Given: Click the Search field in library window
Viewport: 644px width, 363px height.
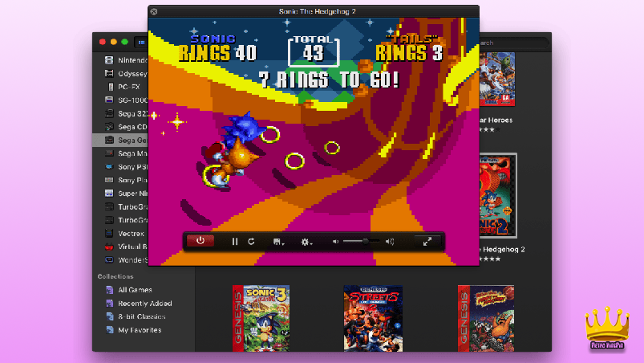Looking at the screenshot, I should tap(513, 43).
